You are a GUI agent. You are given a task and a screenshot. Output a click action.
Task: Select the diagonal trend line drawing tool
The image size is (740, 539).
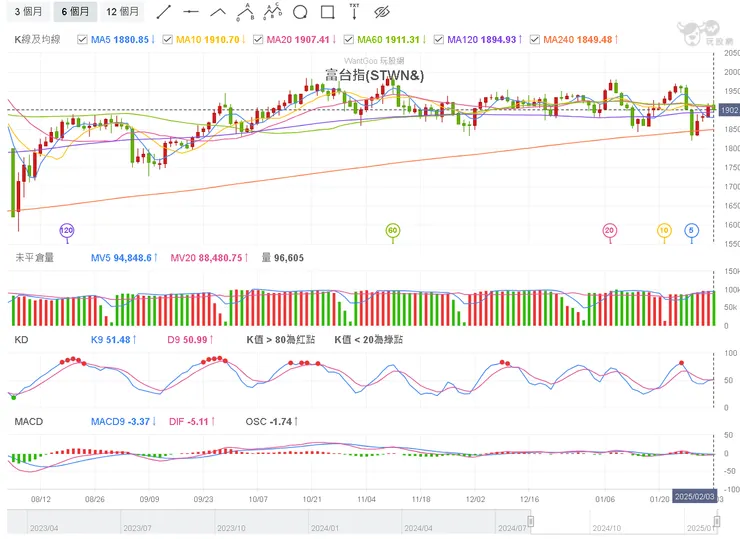(x=164, y=12)
